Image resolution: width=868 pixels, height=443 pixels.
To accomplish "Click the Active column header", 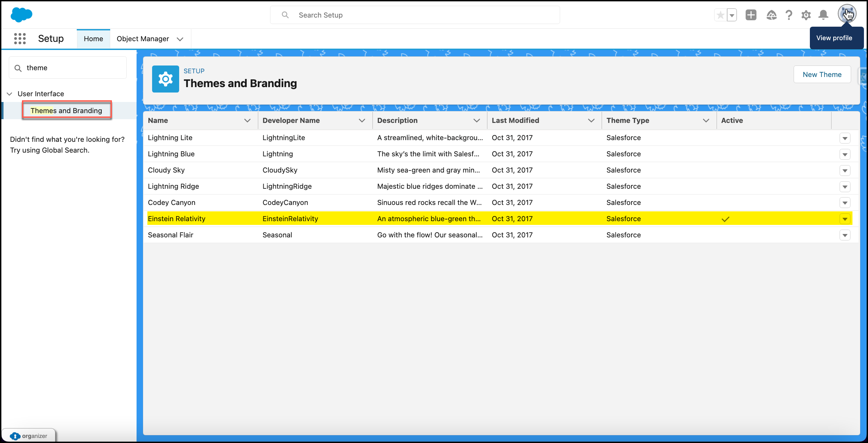I will (x=732, y=121).
